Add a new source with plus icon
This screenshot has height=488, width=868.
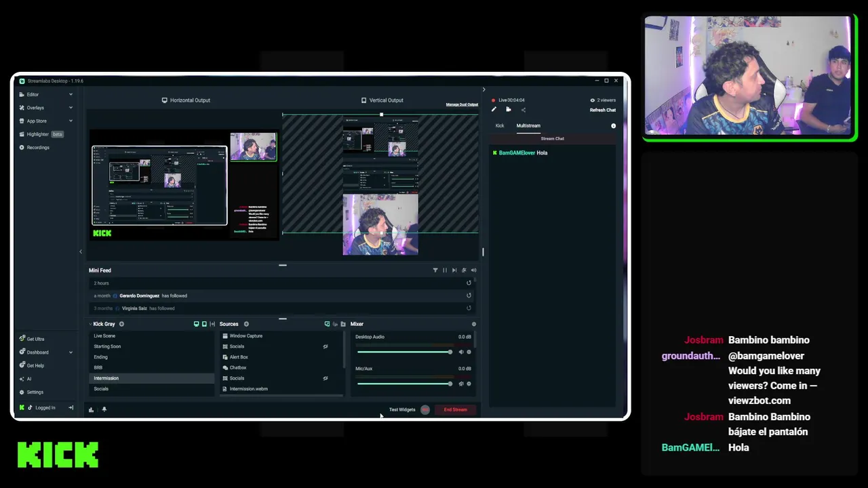[246, 324]
